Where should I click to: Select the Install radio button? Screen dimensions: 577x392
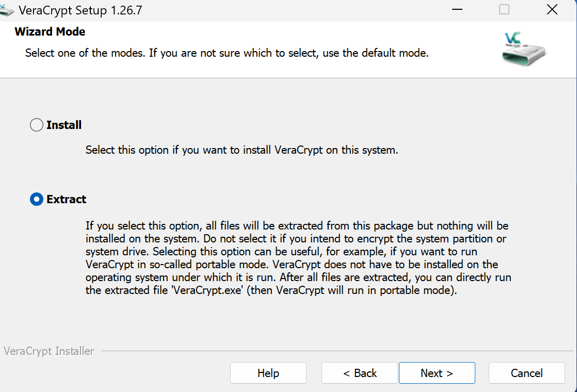click(36, 124)
